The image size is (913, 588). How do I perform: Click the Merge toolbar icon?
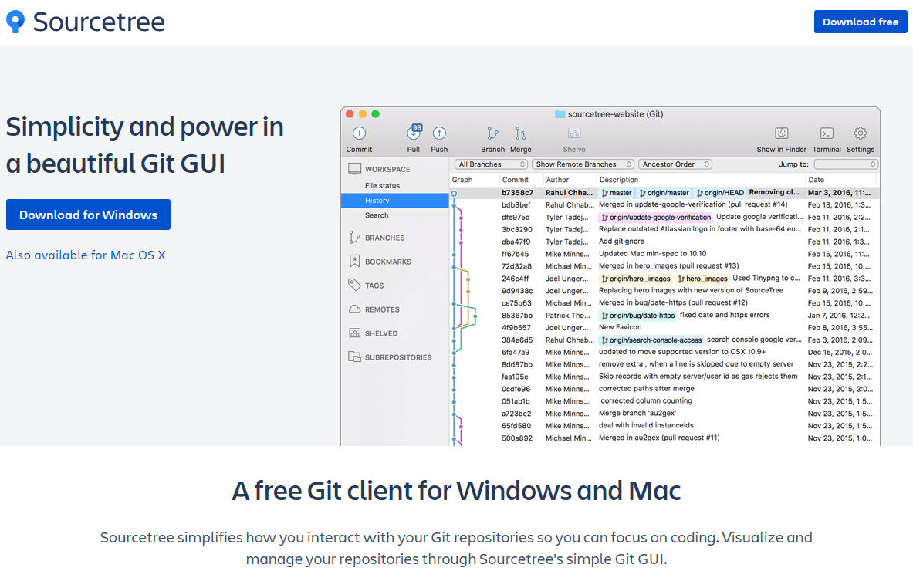[x=520, y=133]
